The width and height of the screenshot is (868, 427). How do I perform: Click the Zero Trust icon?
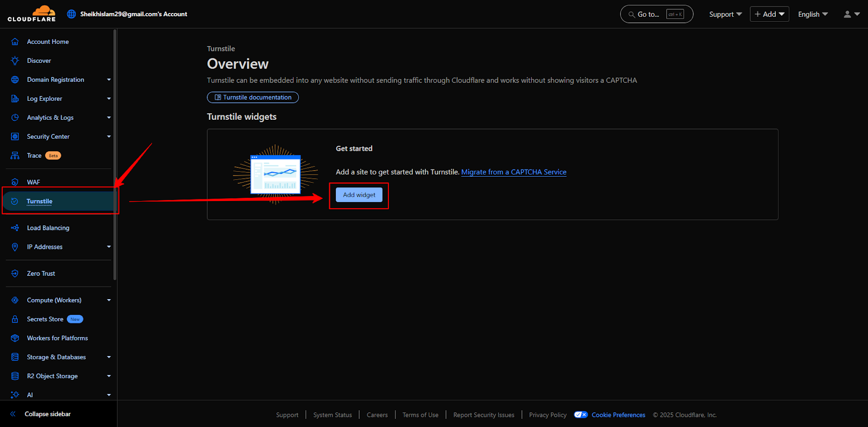click(x=15, y=274)
